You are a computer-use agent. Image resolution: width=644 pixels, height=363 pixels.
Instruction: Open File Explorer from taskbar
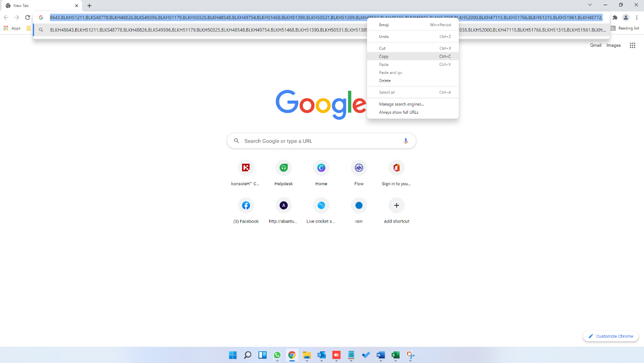click(307, 355)
